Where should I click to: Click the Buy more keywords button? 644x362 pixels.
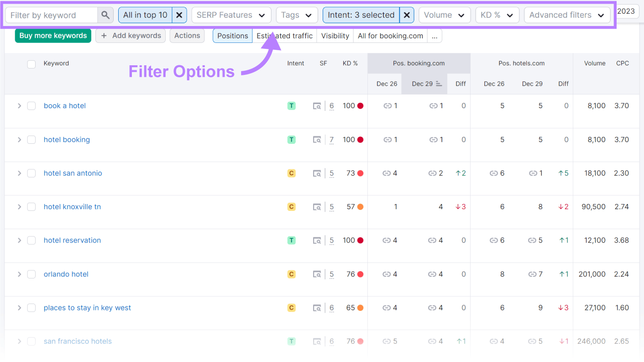53,35
